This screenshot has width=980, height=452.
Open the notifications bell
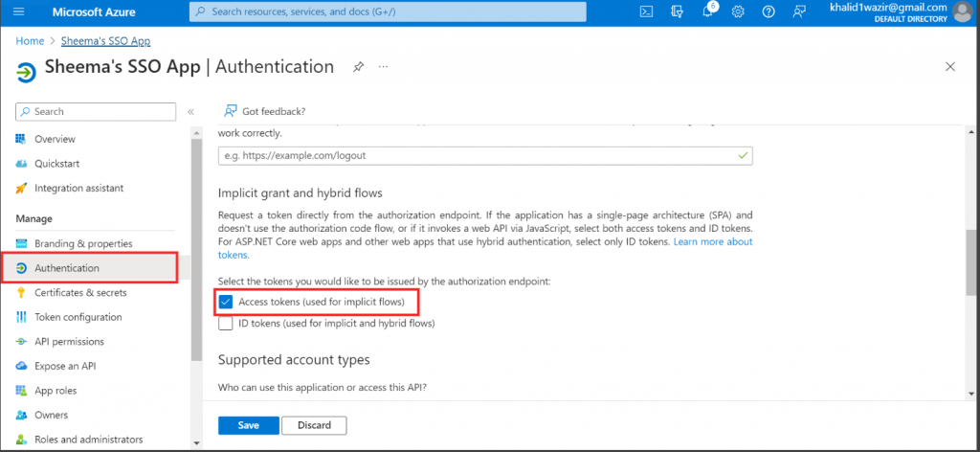coord(708,11)
